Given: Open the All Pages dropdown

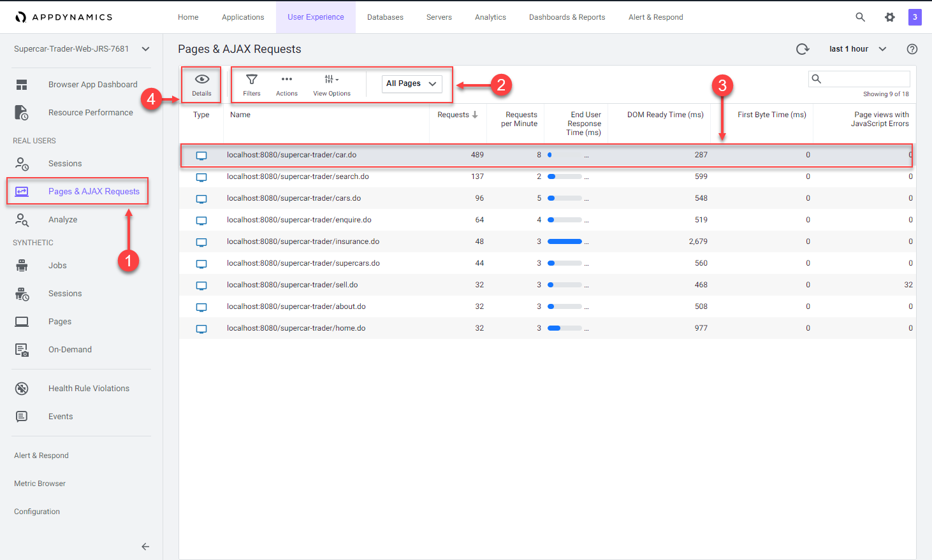Looking at the screenshot, I should click(x=412, y=83).
